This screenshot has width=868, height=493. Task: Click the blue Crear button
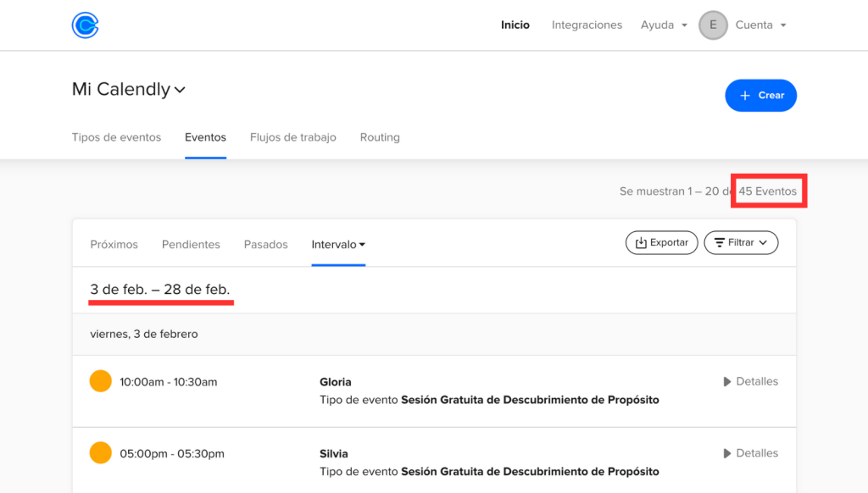[760, 96]
